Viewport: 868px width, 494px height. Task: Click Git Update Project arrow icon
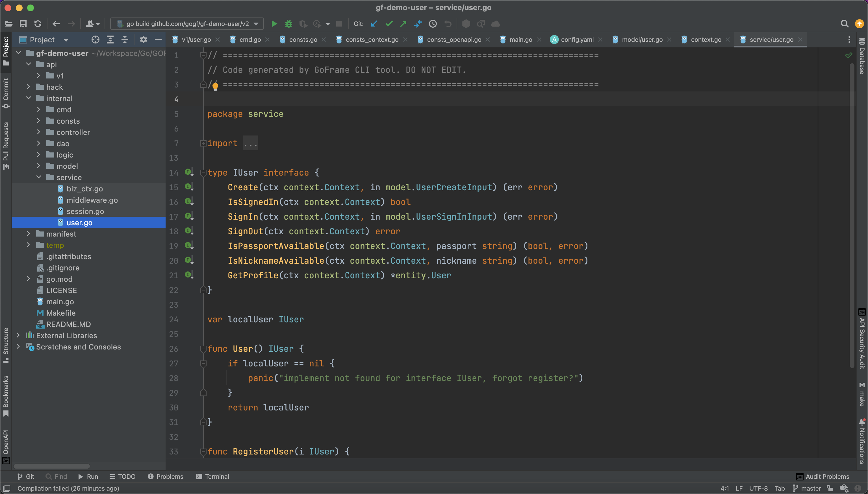(x=374, y=24)
